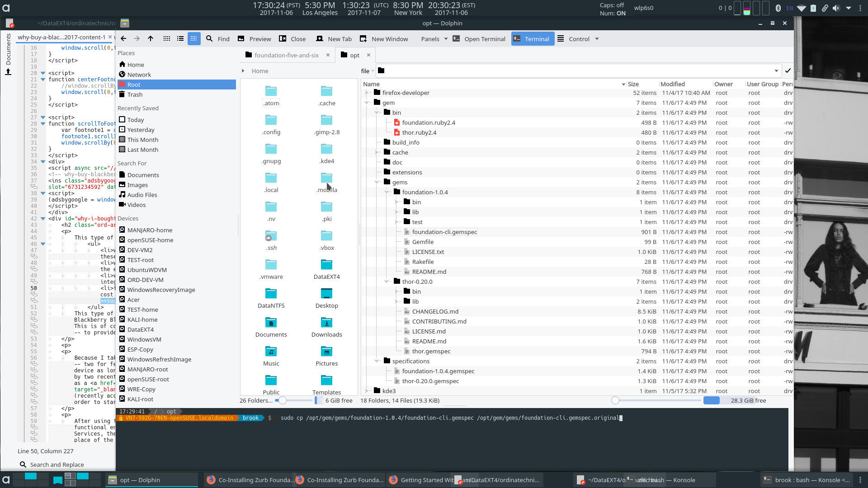Search for Videos
The image size is (868, 488).
(177, 205)
